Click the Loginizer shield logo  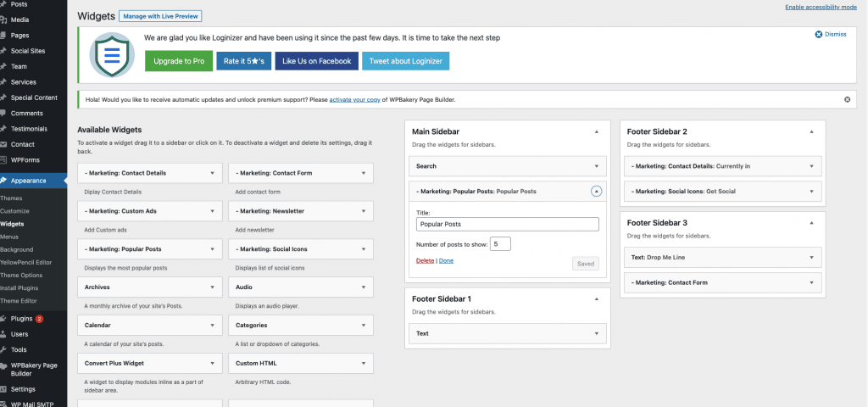112,54
